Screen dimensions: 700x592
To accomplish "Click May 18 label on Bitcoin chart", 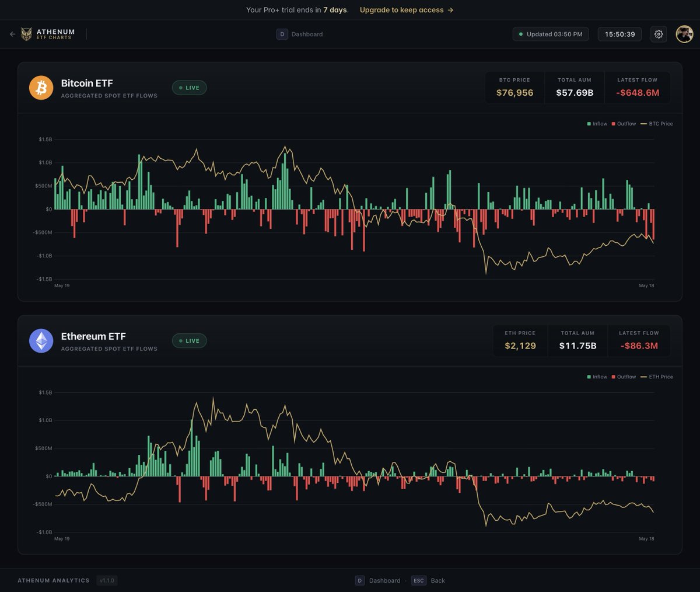I will coord(646,285).
